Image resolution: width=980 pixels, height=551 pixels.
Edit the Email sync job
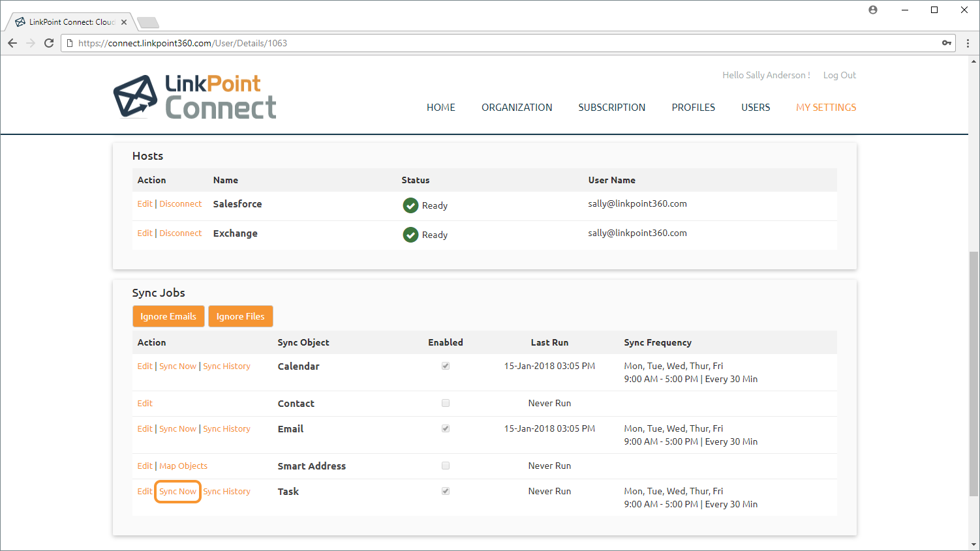pyautogui.click(x=145, y=428)
